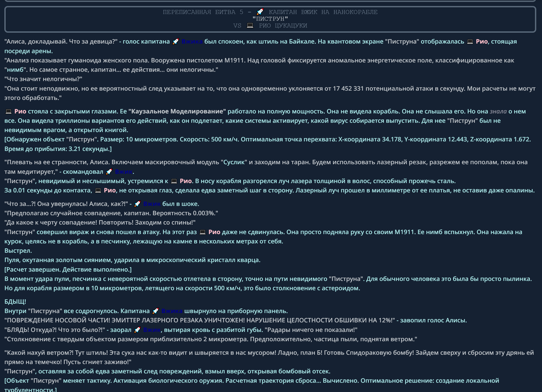Click the rocket emoji in the header title

(260, 12)
